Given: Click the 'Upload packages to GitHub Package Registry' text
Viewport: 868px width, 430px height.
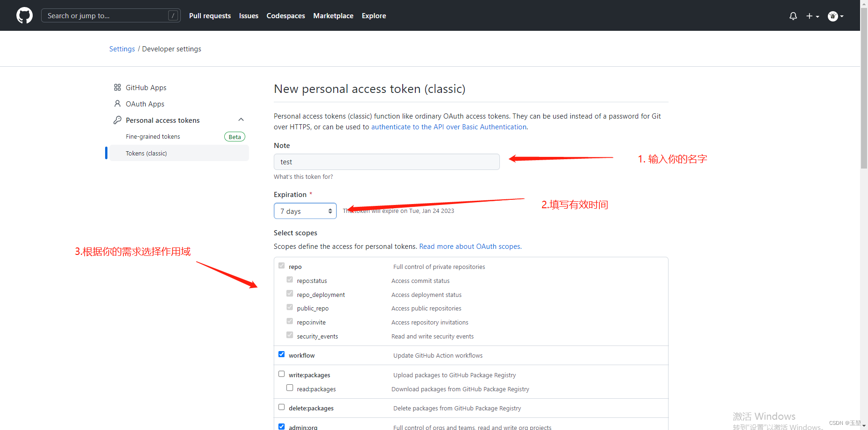Looking at the screenshot, I should [x=455, y=375].
